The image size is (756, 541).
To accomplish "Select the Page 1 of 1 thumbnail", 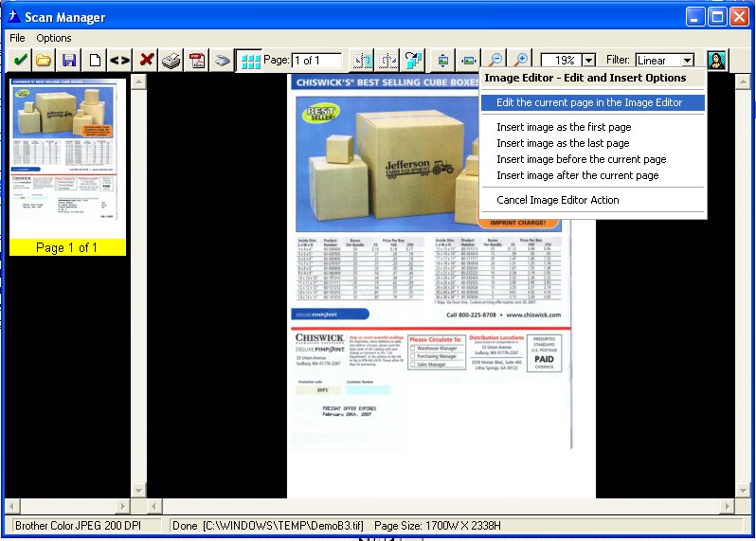I will [x=67, y=167].
